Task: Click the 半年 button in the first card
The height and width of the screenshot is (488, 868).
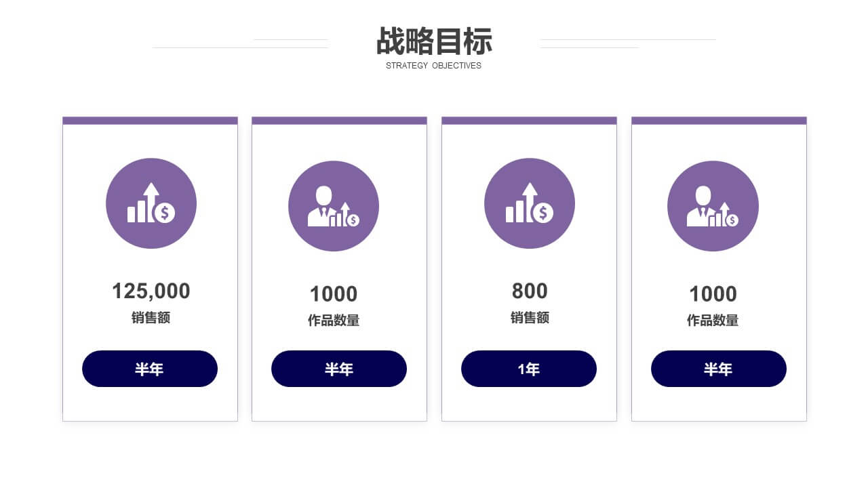Action: (x=150, y=369)
